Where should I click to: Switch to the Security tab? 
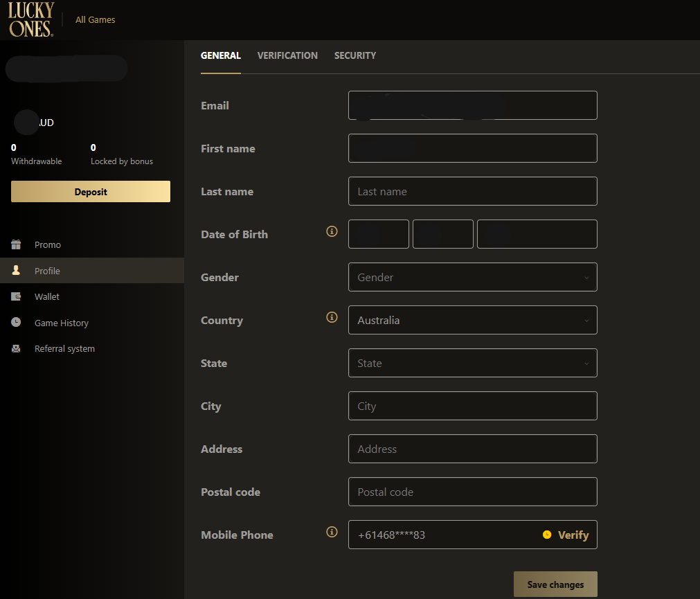(x=355, y=55)
